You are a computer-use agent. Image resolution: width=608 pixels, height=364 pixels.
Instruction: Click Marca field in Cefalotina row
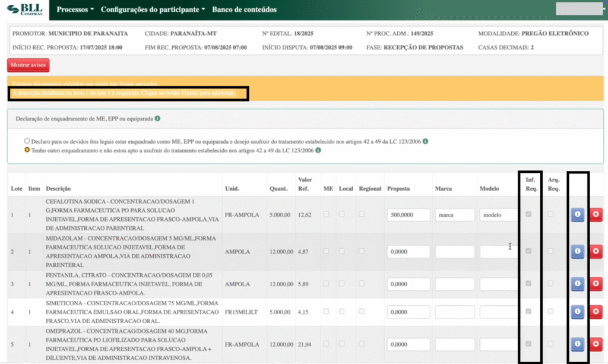[x=455, y=215]
